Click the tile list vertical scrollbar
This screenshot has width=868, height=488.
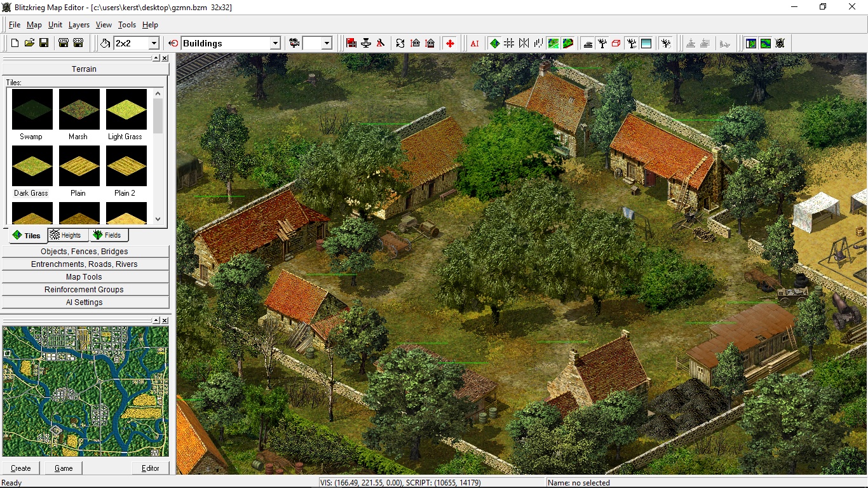click(158, 156)
